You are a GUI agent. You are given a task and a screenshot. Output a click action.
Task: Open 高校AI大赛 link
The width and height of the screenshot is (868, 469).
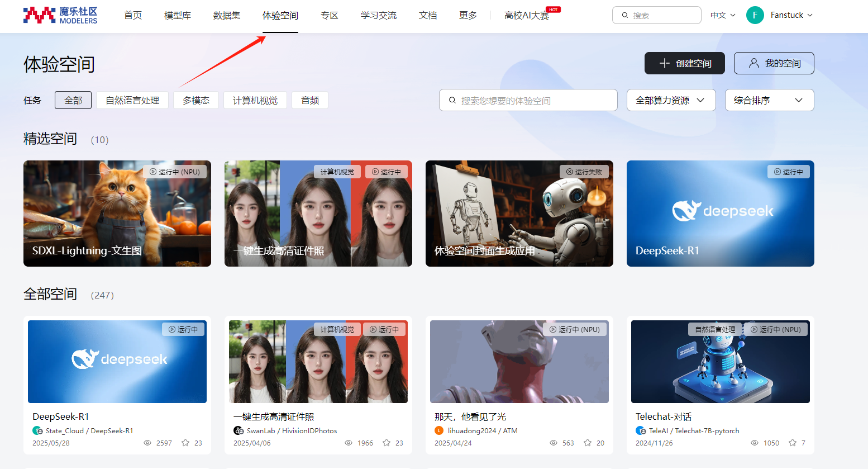coord(527,15)
